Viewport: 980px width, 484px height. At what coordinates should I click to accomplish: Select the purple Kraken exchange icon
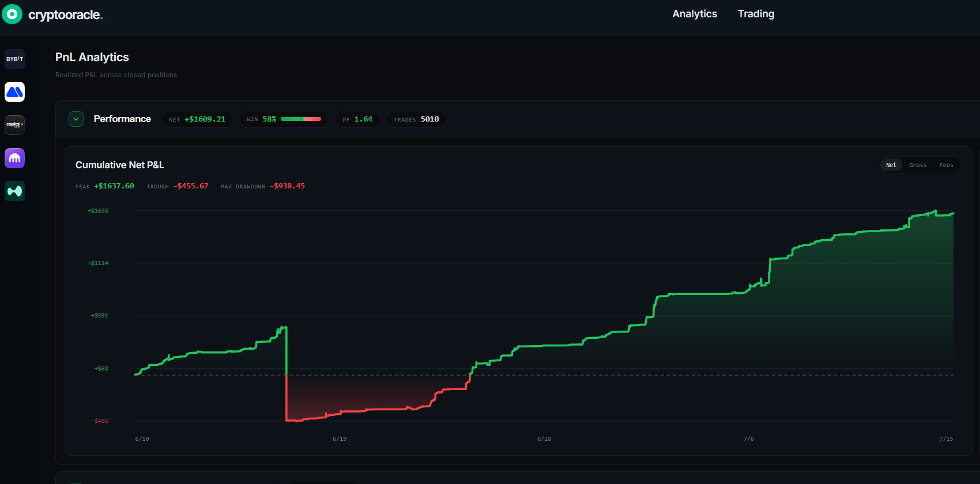pos(15,158)
